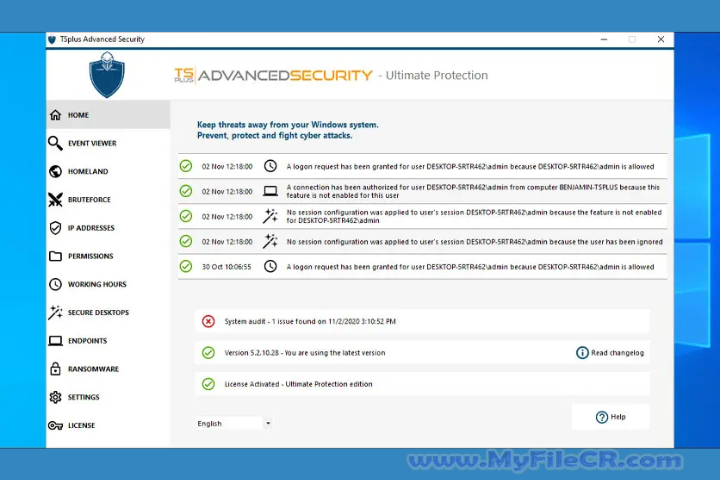The height and width of the screenshot is (480, 720).
Task: Open the Ransomware section
Action: [108, 369]
